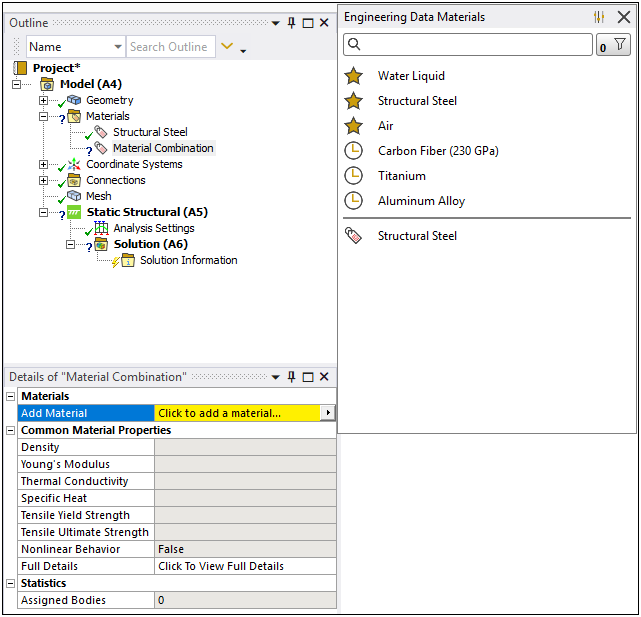Open the Engineering Data Materials settings sliders icon
Viewport: 641px width, 617px height.
tap(599, 17)
